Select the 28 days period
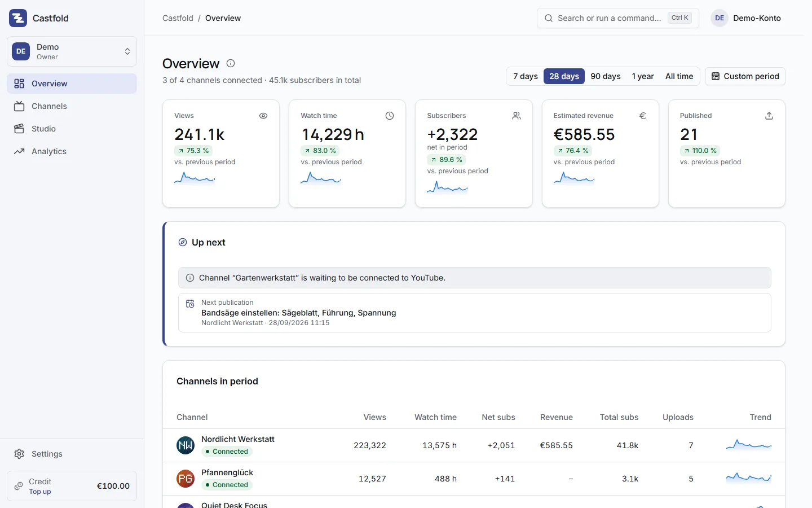 click(564, 76)
